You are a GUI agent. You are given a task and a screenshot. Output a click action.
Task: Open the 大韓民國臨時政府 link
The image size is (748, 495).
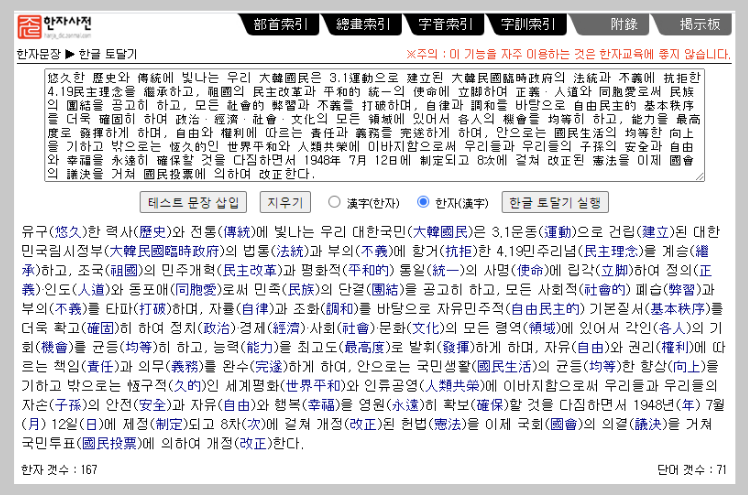pos(164,251)
